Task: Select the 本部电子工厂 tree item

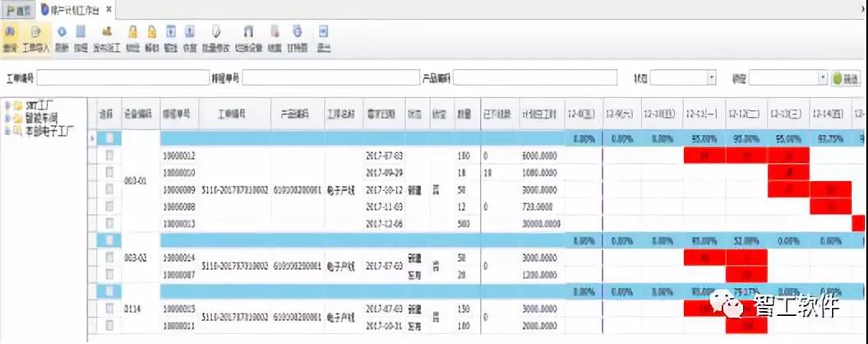Action: (x=49, y=130)
